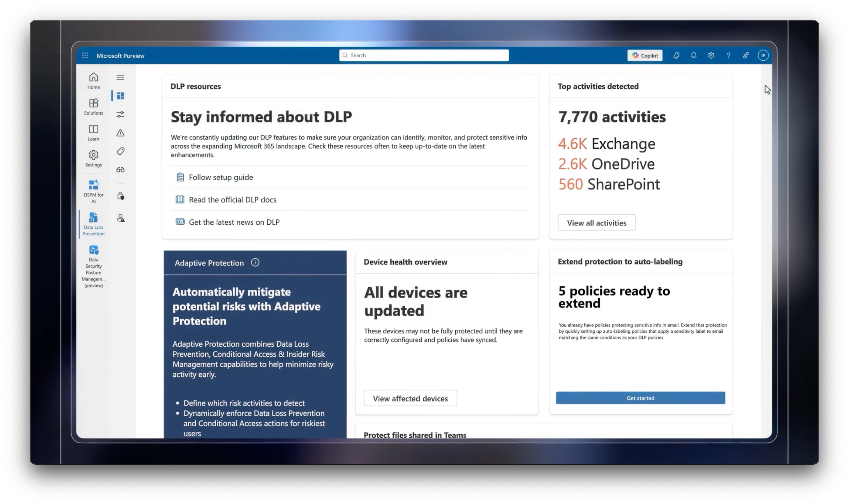Open Solutions in left navigation
This screenshot has width=849, height=504.
pos(93,107)
